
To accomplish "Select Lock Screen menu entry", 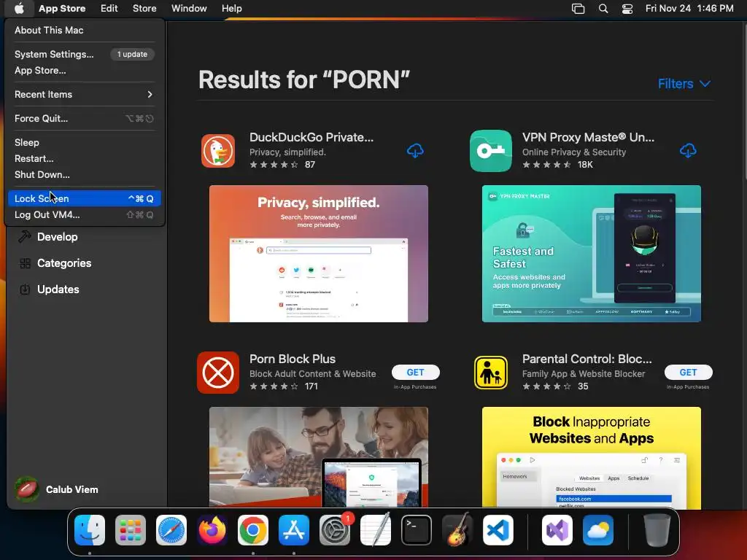I will coord(85,198).
